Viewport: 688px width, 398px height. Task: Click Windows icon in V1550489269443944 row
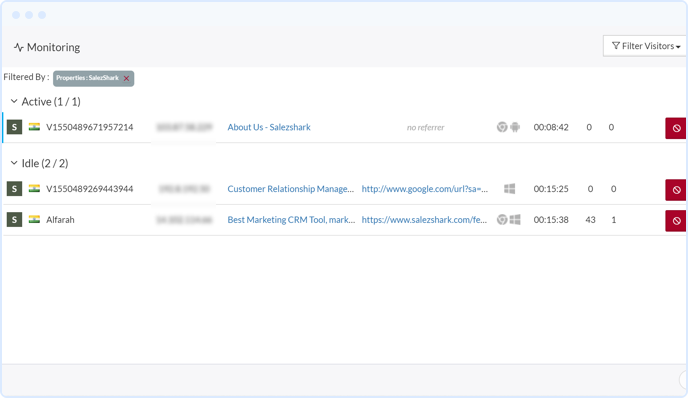pos(509,189)
